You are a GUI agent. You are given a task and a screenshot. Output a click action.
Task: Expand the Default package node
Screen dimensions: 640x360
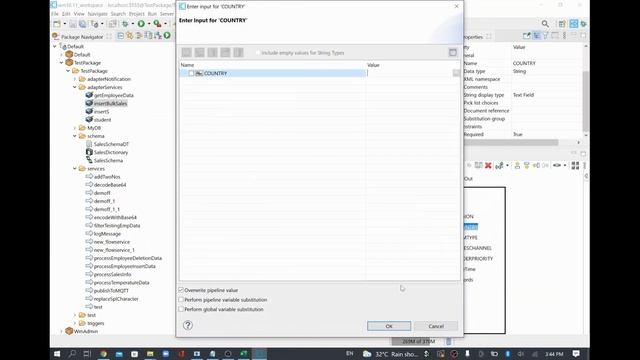click(62, 55)
